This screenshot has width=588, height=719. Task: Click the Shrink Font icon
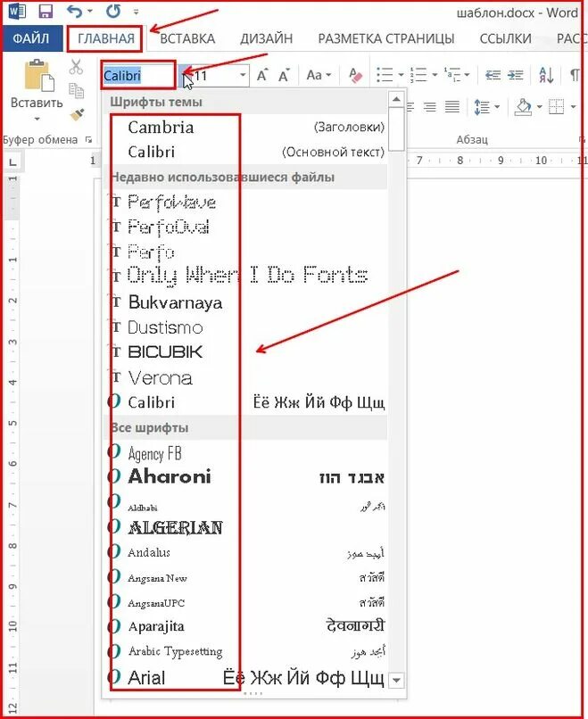point(284,75)
